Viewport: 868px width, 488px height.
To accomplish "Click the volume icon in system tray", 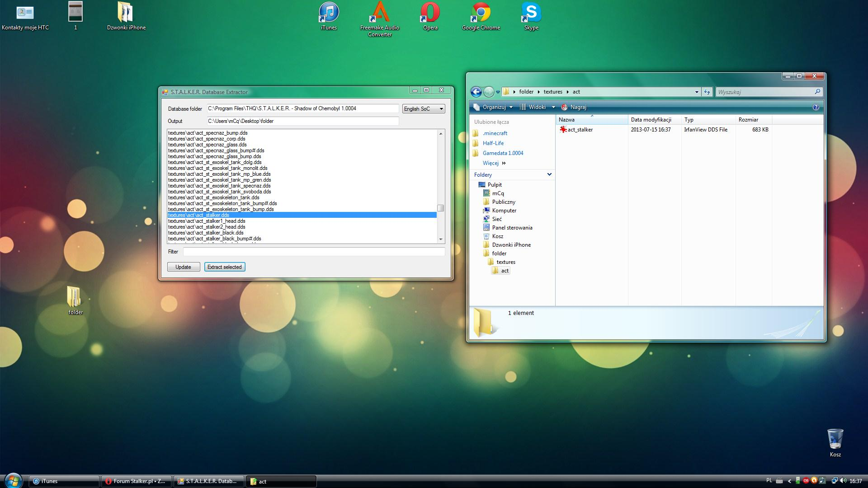I will (x=844, y=481).
